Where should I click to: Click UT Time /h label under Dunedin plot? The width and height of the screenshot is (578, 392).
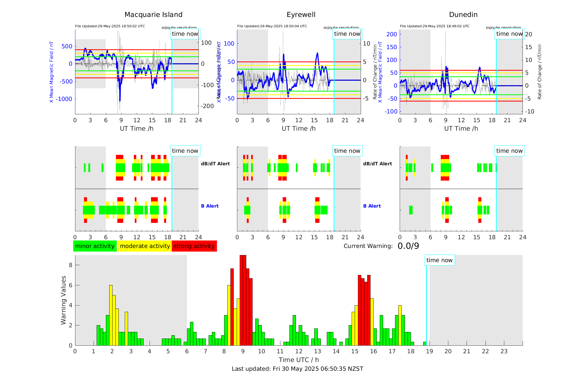461,128
